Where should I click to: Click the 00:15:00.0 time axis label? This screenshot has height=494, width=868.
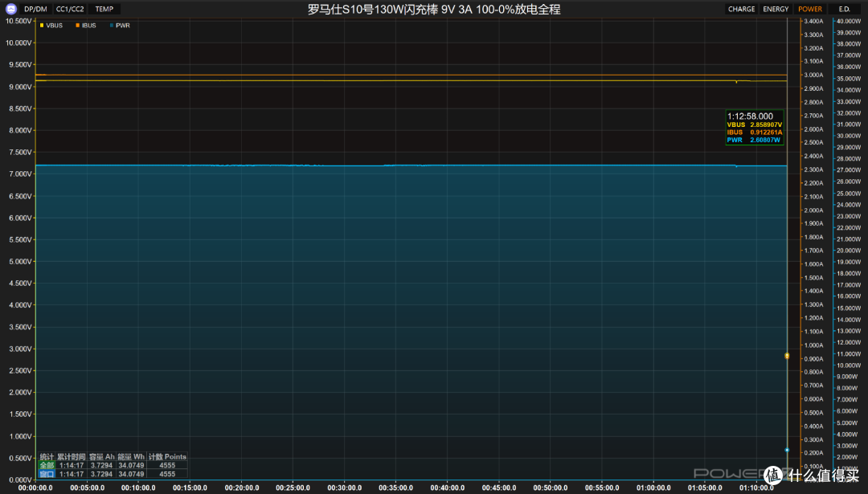(190, 488)
